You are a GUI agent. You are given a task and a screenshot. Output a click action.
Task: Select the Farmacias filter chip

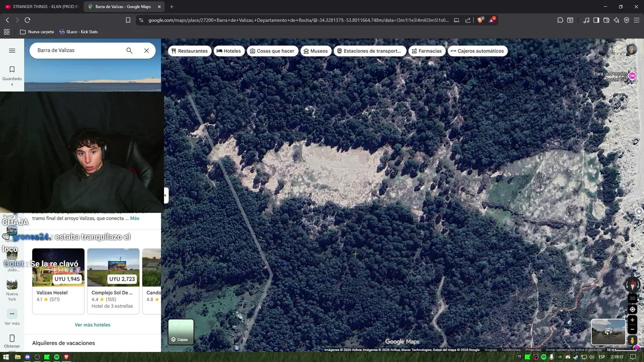(x=427, y=51)
